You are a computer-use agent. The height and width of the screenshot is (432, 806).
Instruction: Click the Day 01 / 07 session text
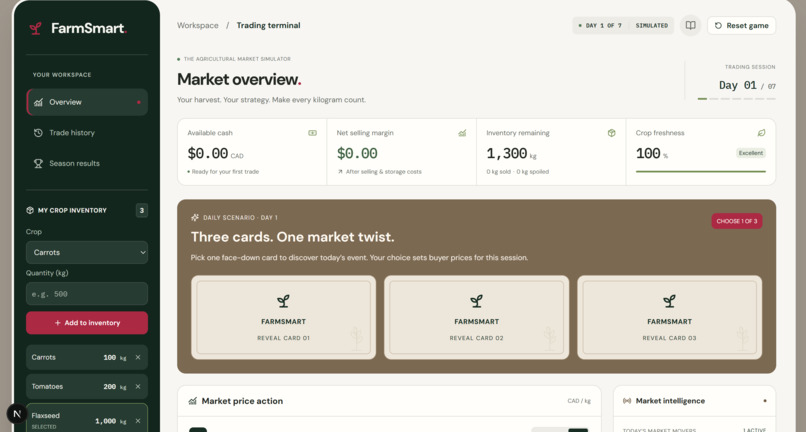747,85
